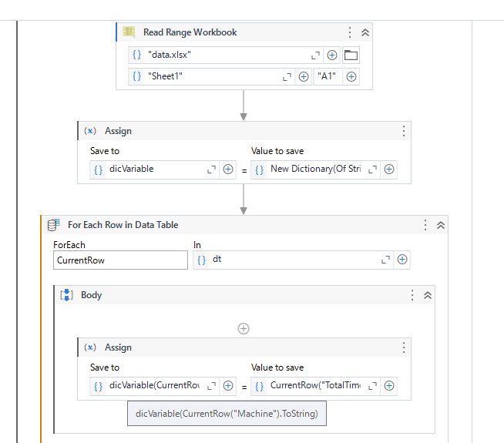Click the plus icon beside the dt field

[x=402, y=260]
